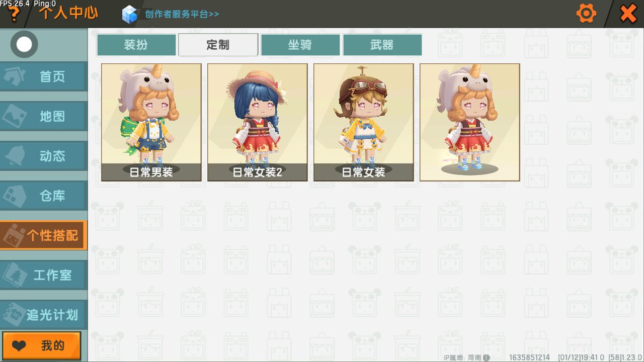Image resolution: width=644 pixels, height=362 pixels.
Task: Open the 创作者服务平台>> link
Action: 182,14
